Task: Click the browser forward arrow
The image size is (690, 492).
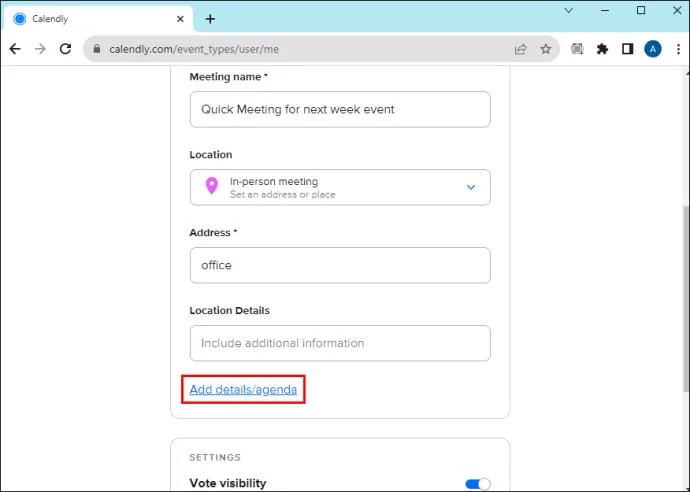Action: coord(40,49)
